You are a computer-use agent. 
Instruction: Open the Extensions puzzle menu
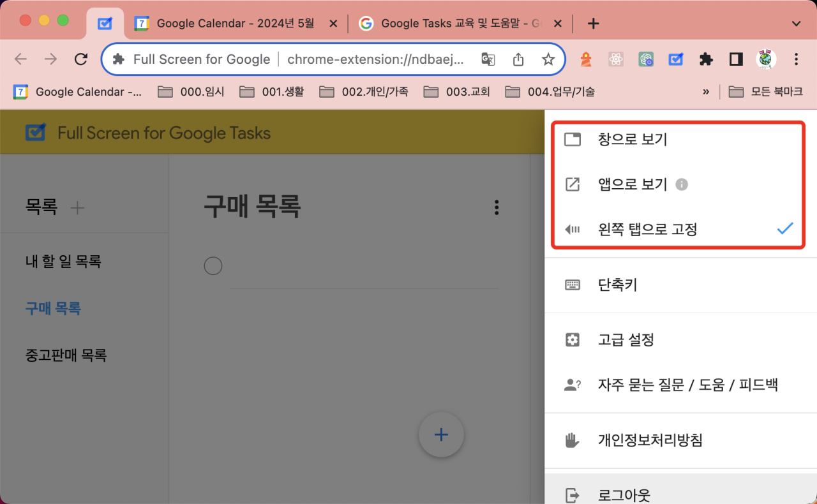pyautogui.click(x=706, y=59)
